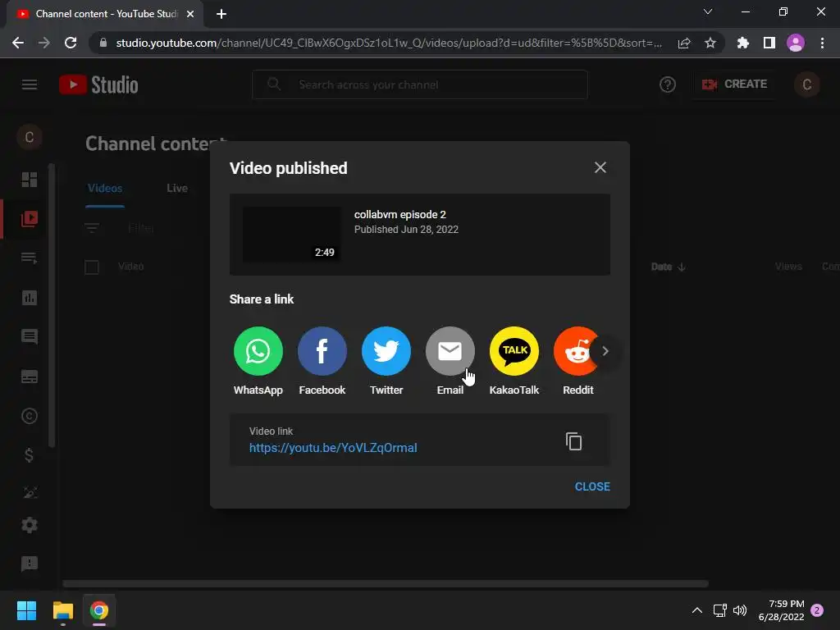The width and height of the screenshot is (840, 630).
Task: Click CLOSE in Video published dialog
Action: (x=592, y=486)
